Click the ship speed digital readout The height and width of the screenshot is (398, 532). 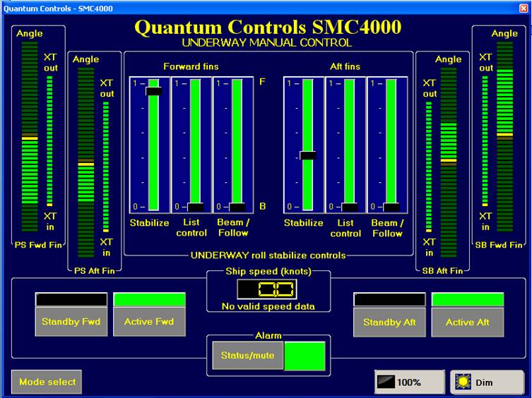(267, 289)
